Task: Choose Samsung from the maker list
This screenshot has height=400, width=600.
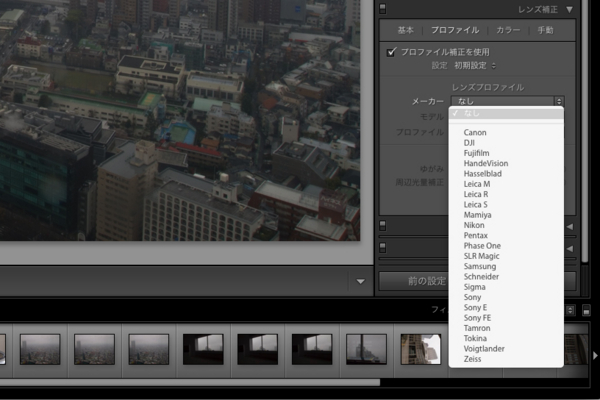Action: click(x=506, y=266)
